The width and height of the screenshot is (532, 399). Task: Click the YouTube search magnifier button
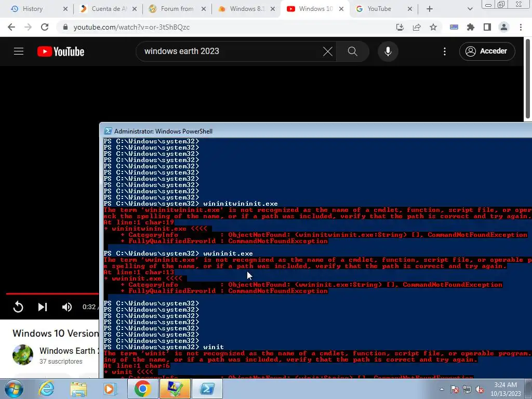(353, 51)
